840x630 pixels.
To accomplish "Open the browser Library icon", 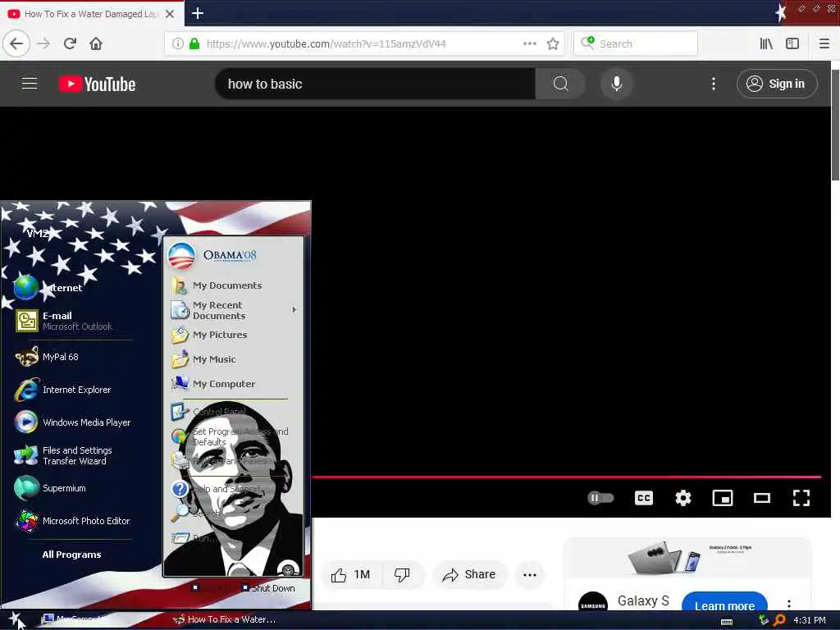I will pos(766,43).
